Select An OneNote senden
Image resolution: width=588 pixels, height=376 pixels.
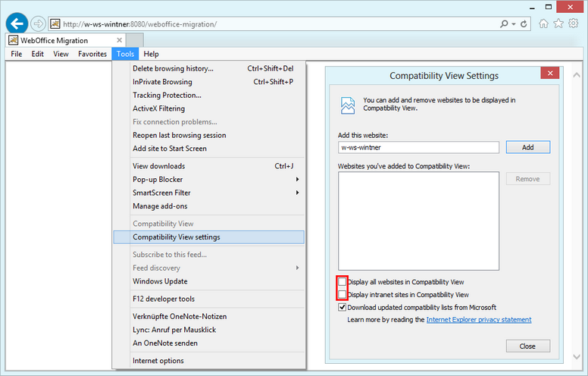[209, 343]
